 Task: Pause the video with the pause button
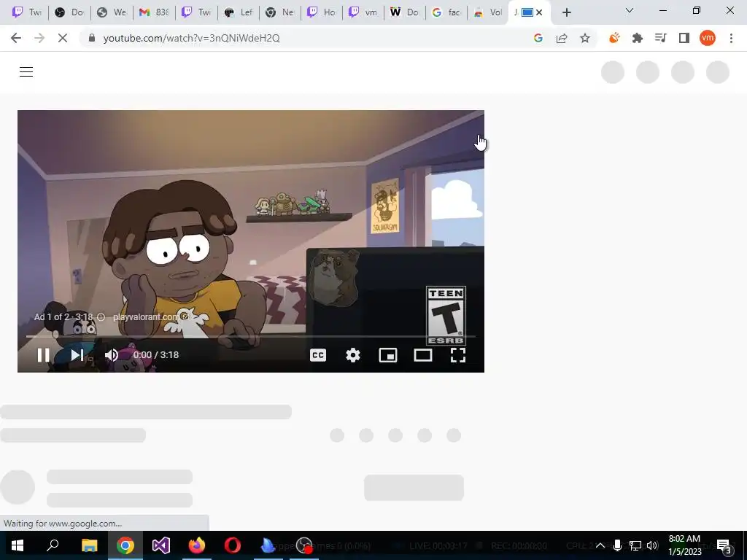pyautogui.click(x=43, y=355)
